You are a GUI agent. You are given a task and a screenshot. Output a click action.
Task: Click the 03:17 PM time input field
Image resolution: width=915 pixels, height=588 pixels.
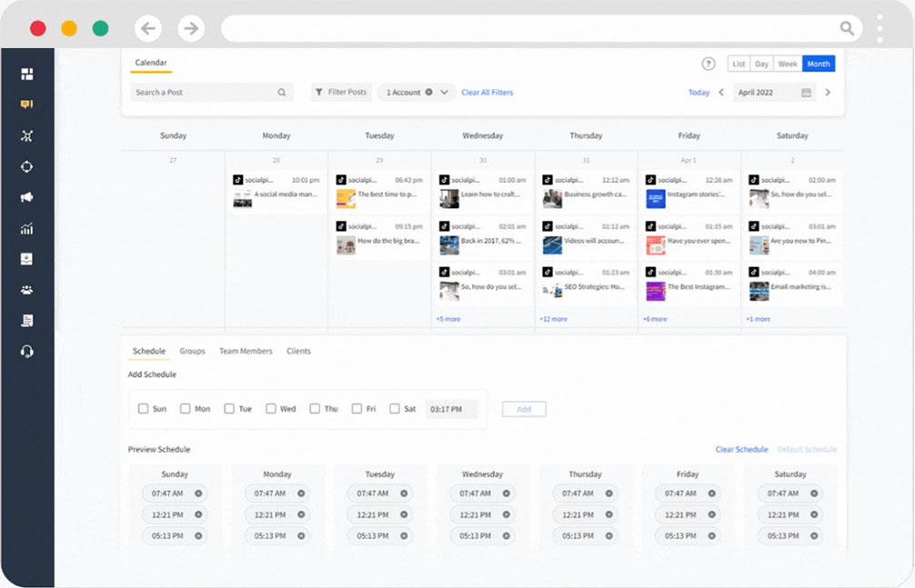pos(452,409)
